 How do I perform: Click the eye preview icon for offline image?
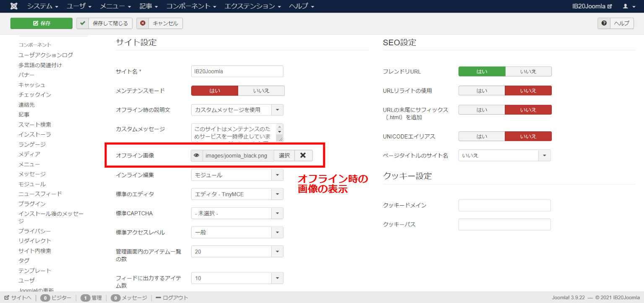click(x=196, y=156)
